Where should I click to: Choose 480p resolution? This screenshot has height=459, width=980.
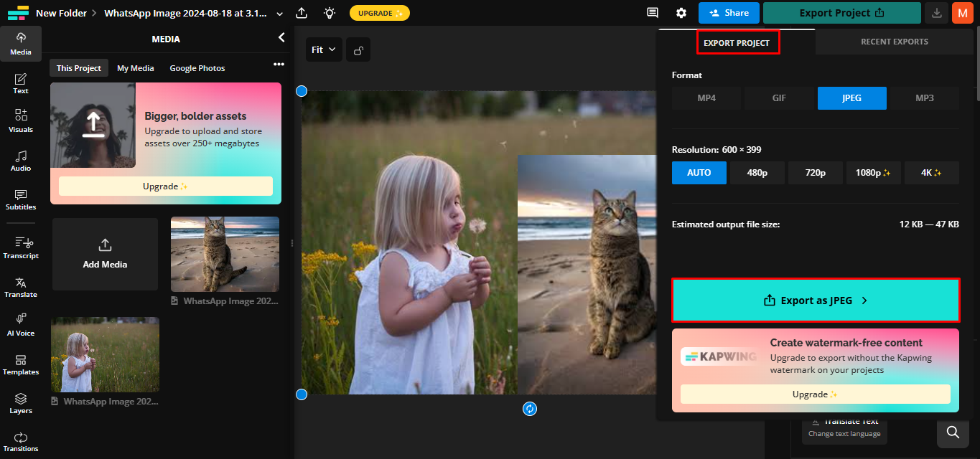pos(757,173)
